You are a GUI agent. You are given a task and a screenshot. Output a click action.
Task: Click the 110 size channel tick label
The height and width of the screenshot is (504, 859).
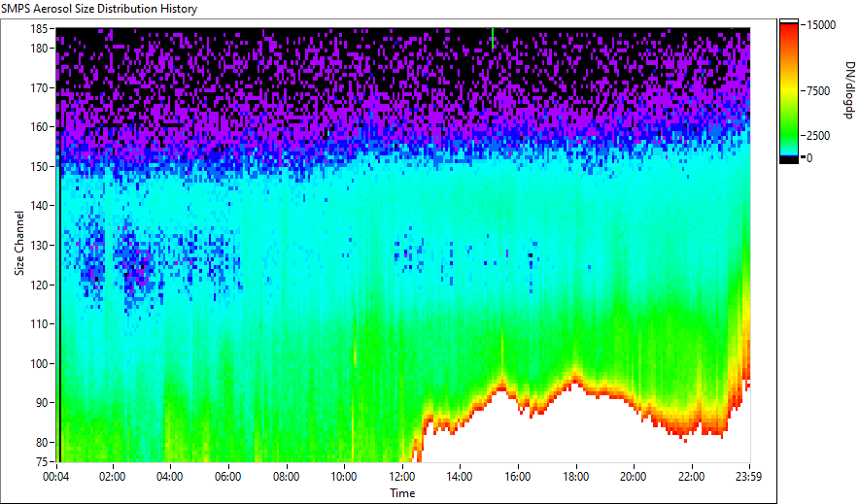(38, 324)
